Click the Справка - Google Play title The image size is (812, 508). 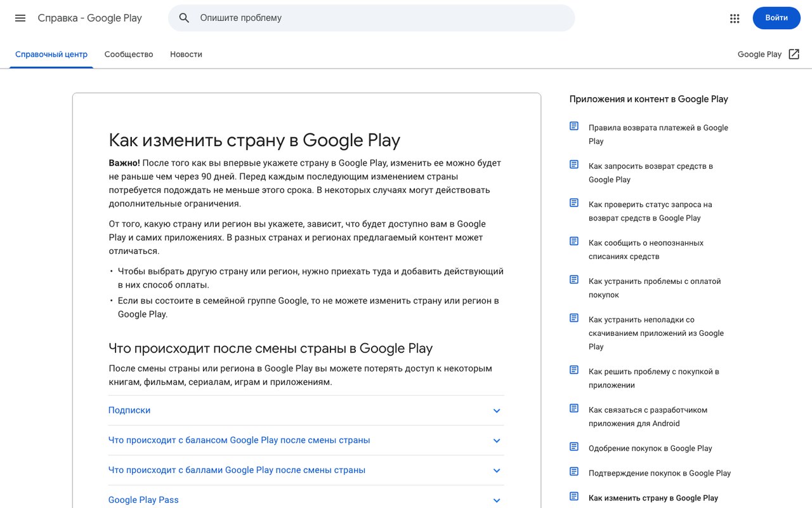pyautogui.click(x=89, y=18)
